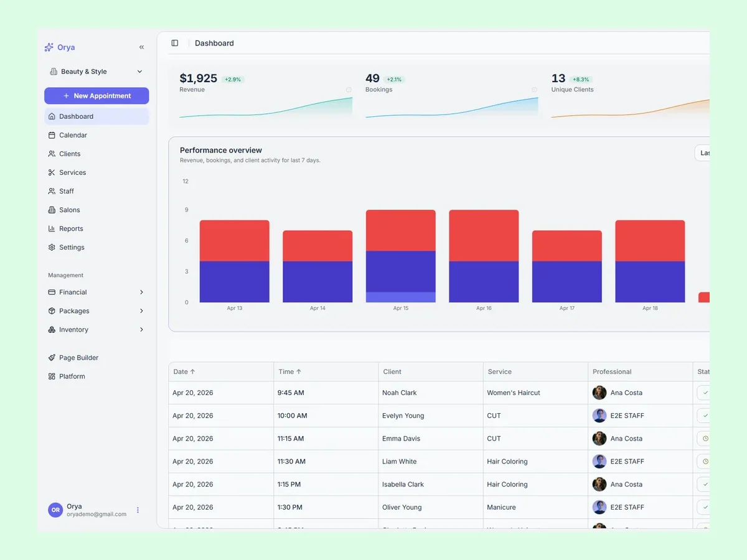Click the New Appointment button
747x560 pixels.
click(96, 96)
